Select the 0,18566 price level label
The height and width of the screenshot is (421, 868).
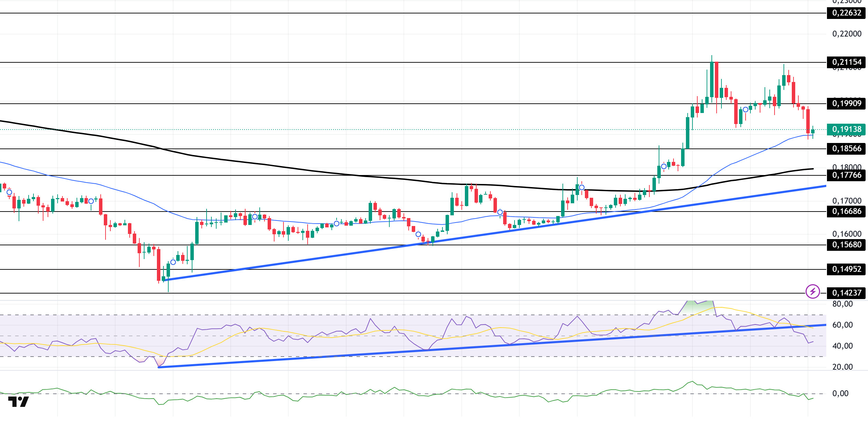click(846, 148)
